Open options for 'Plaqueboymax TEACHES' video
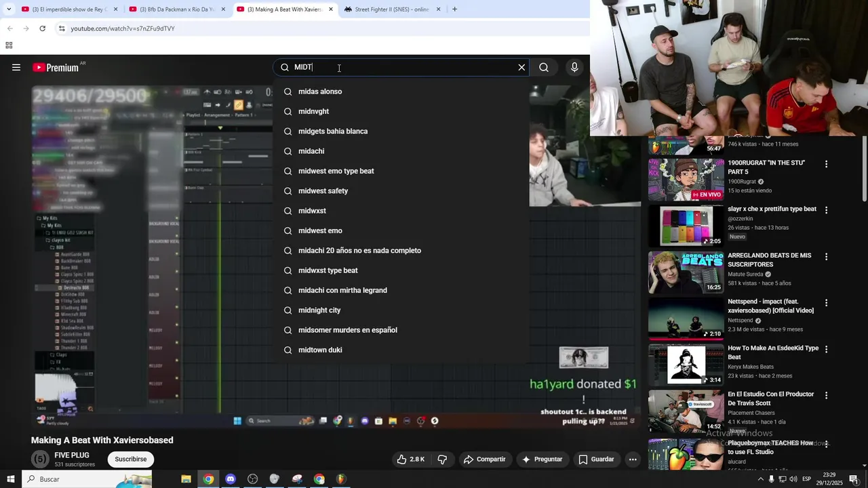 [826, 444]
